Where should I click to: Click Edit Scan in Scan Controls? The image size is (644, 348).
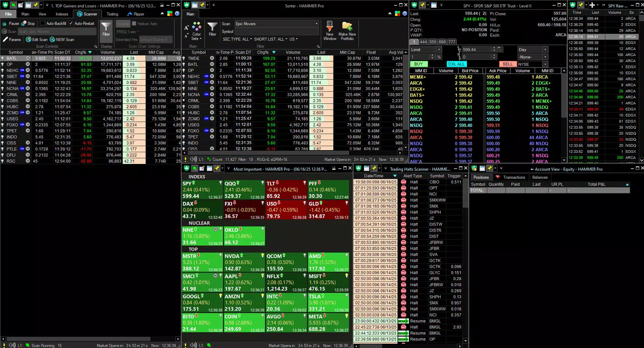pyautogui.click(x=37, y=40)
